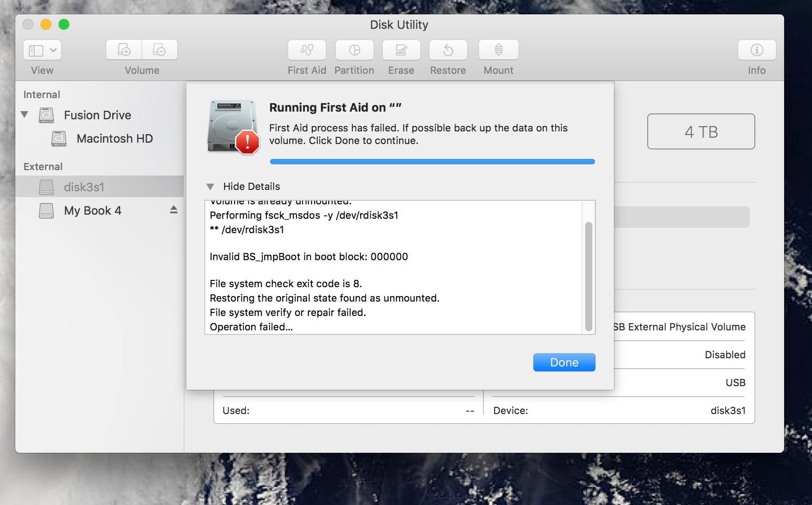Click the Macintosh HD disk icon
The height and width of the screenshot is (505, 812).
(59, 139)
